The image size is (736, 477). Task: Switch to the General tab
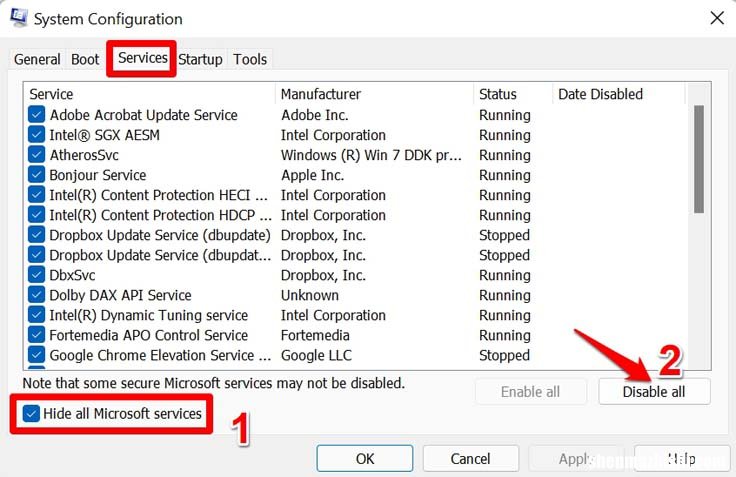point(37,59)
